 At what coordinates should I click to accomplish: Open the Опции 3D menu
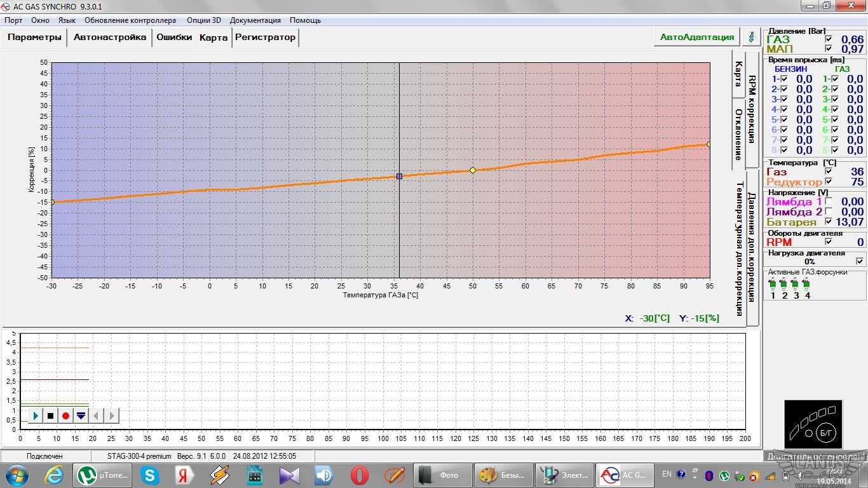coord(203,20)
